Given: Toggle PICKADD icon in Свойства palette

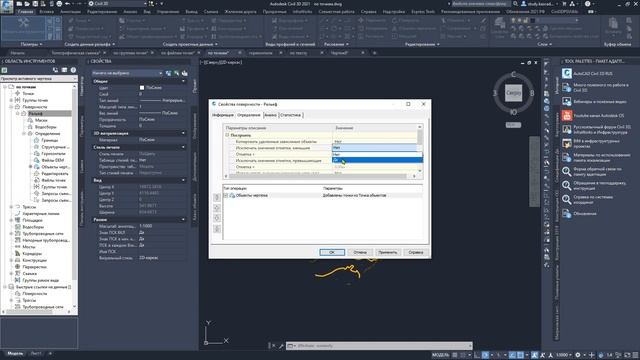Looking at the screenshot, I should tap(169, 73).
